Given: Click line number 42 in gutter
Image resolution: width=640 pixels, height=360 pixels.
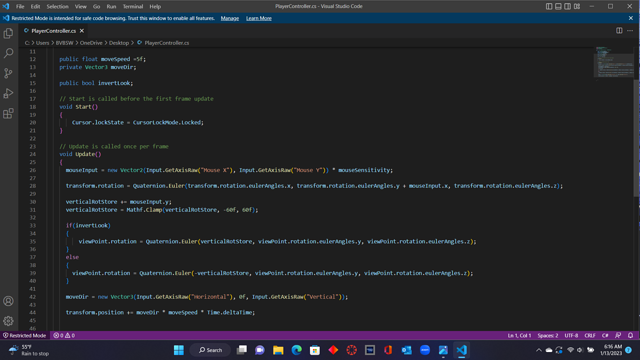Looking at the screenshot, I should pos(33,297).
